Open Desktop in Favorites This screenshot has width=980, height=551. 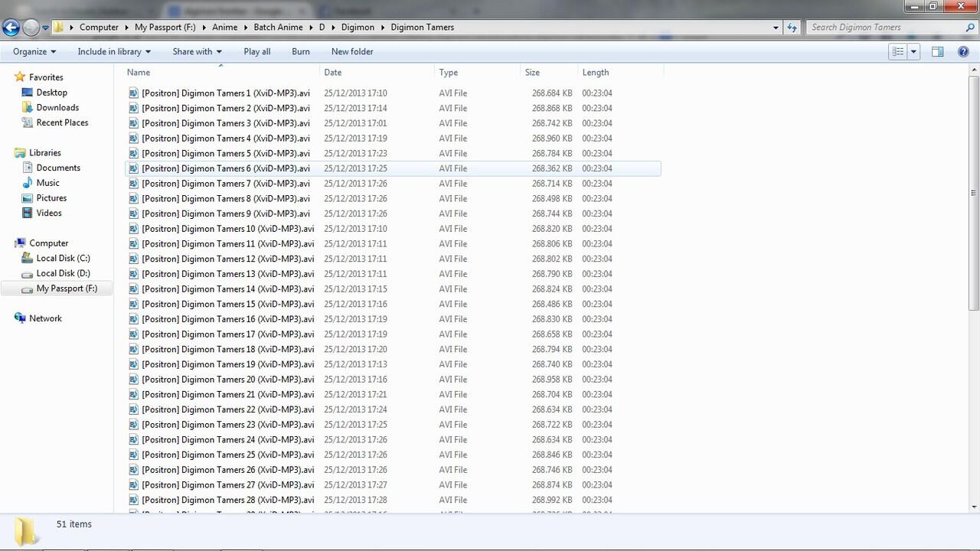pos(52,93)
